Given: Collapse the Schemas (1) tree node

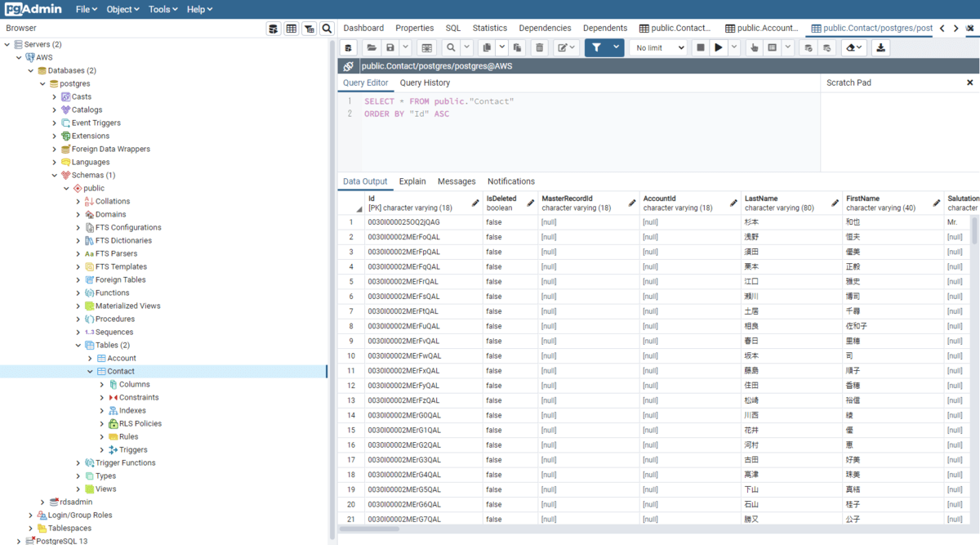Looking at the screenshot, I should [x=55, y=176].
